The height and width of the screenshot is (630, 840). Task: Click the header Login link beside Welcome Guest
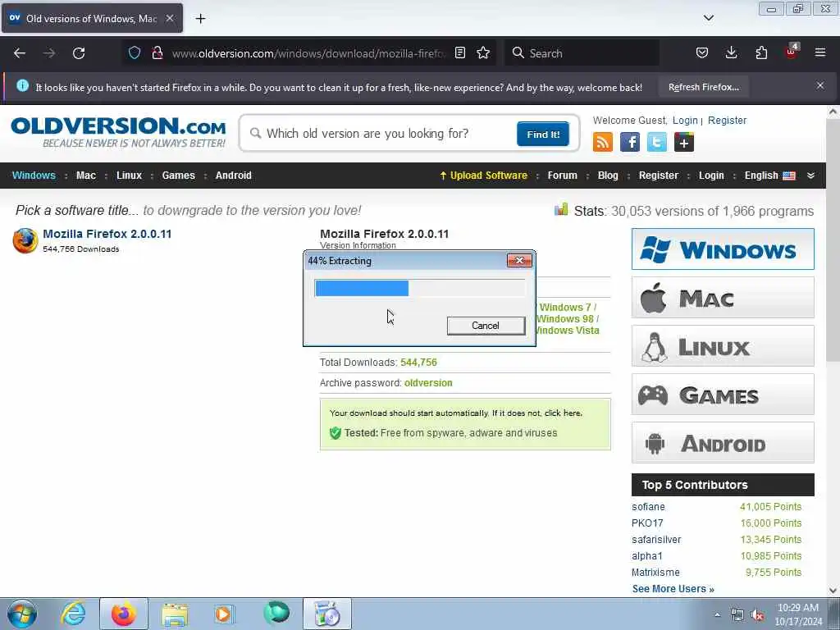(x=685, y=120)
